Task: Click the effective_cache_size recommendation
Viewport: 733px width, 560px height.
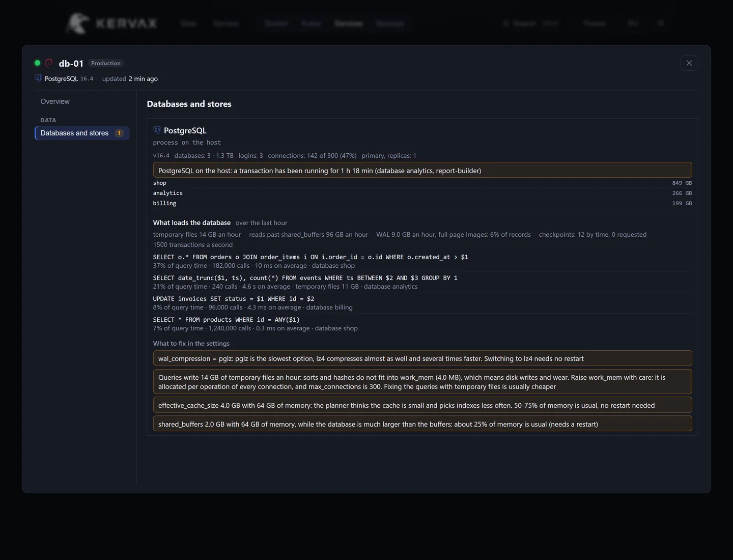Action: (x=422, y=405)
